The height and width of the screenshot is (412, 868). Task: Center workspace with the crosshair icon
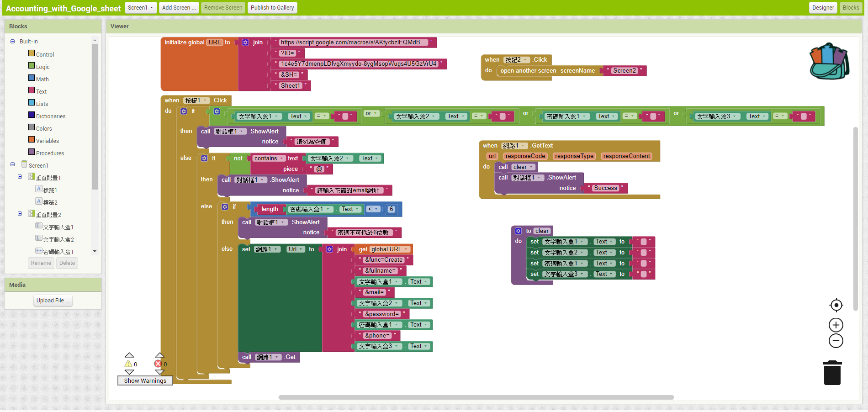click(836, 305)
